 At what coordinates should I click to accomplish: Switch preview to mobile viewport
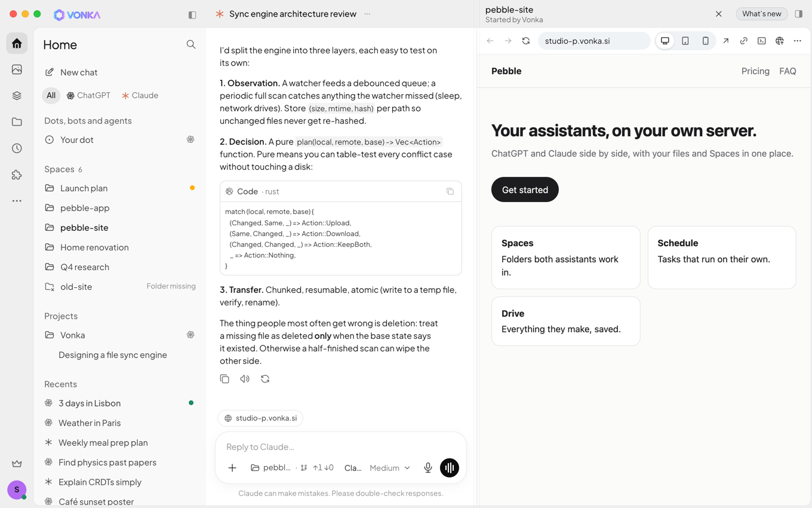click(706, 41)
